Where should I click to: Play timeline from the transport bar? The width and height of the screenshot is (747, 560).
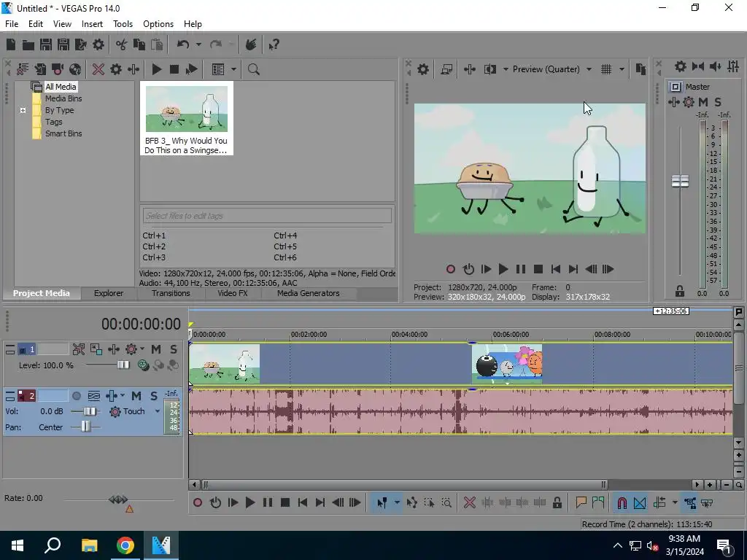pos(250,503)
